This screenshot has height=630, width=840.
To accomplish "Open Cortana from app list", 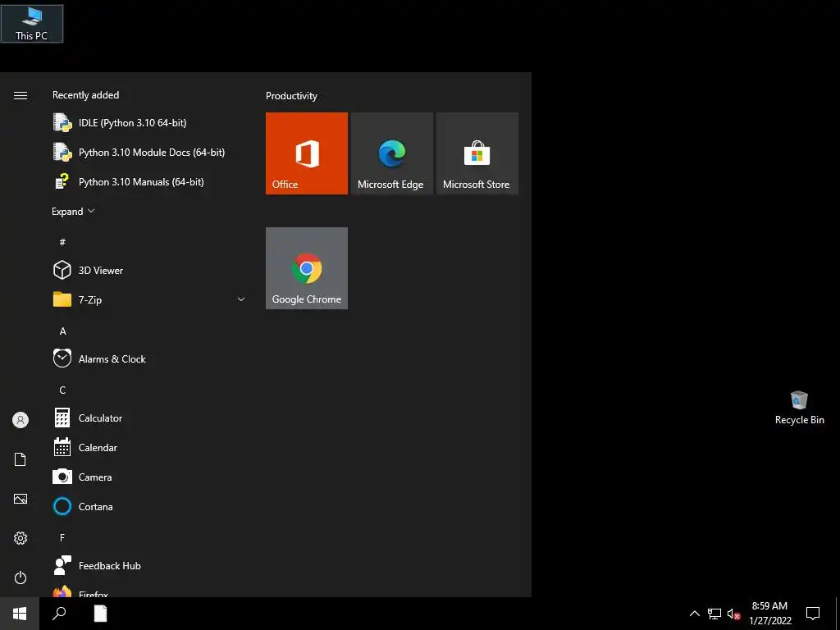I will pyautogui.click(x=149, y=506).
